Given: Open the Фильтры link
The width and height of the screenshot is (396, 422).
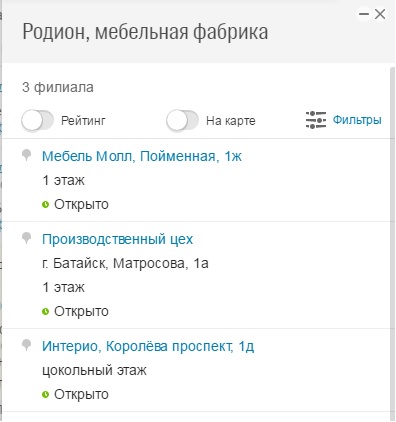Looking at the screenshot, I should pos(357,120).
